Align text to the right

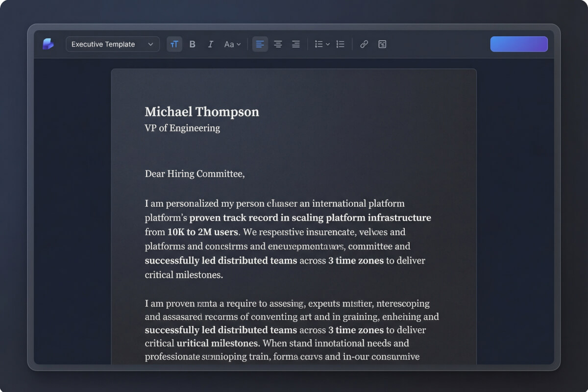(296, 44)
